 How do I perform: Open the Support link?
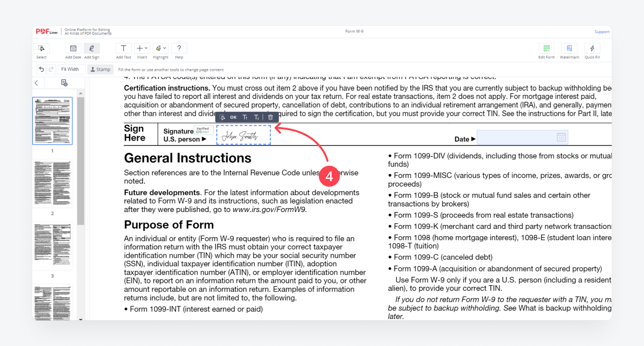click(602, 32)
